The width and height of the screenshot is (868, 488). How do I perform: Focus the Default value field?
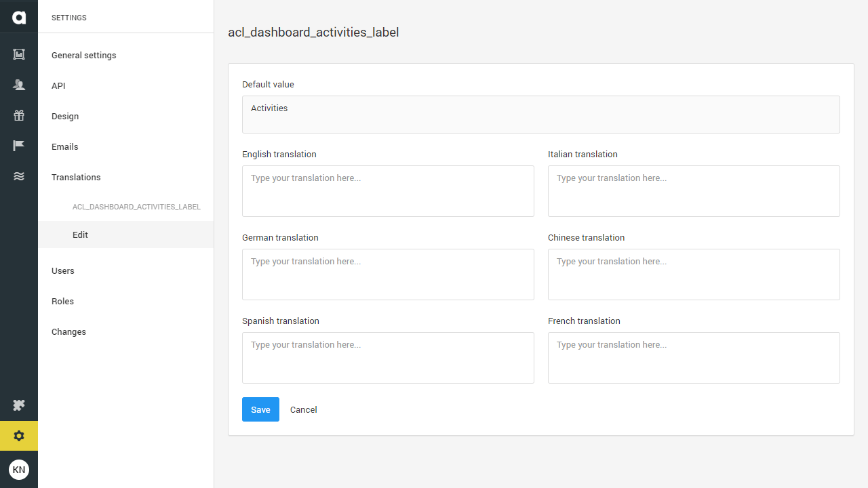tap(541, 115)
